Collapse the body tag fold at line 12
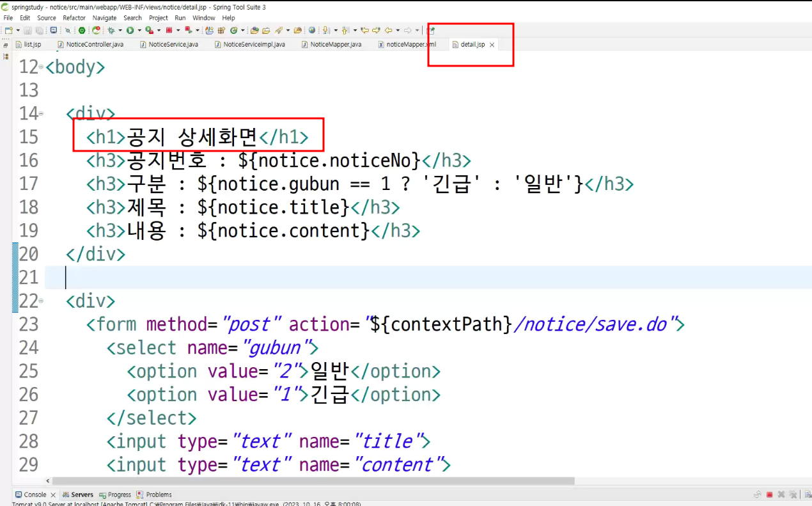This screenshot has height=506, width=812. pyautogui.click(x=41, y=67)
